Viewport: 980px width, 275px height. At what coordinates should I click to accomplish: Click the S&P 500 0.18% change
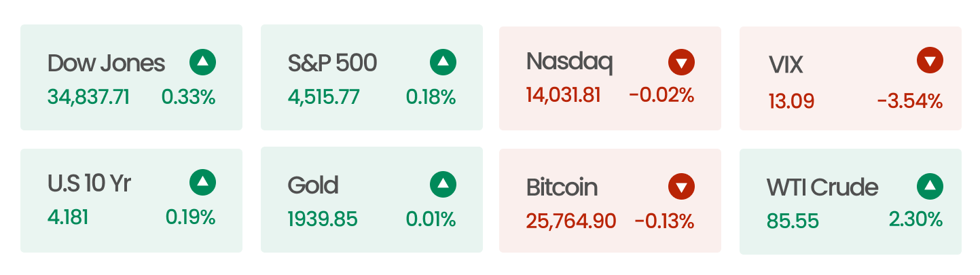point(431,97)
